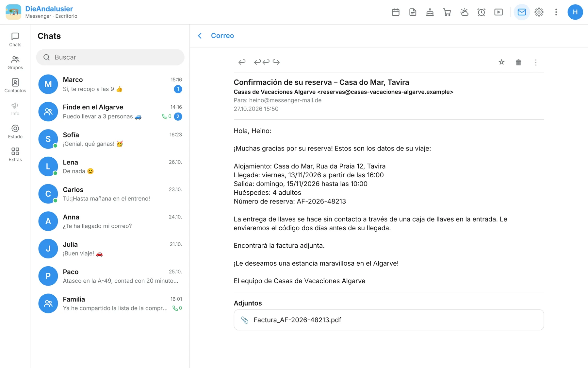
Task: Delete the email with the trash icon
Action: 518,62
